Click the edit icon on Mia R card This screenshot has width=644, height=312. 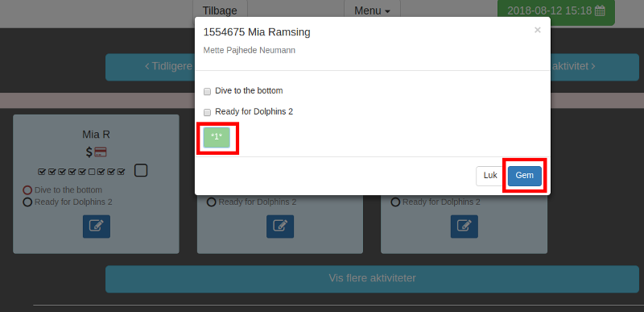point(97,226)
